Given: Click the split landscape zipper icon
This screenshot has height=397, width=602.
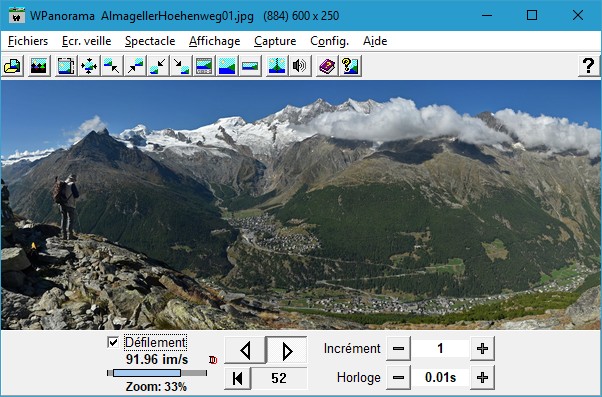Looking at the screenshot, I should click(x=277, y=66).
